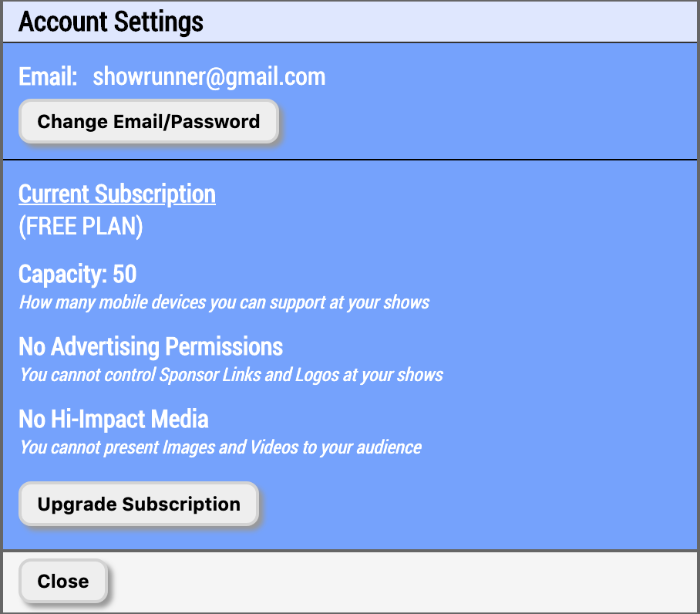
Task: Click the Capacity: 50 heading
Action: click(x=77, y=274)
